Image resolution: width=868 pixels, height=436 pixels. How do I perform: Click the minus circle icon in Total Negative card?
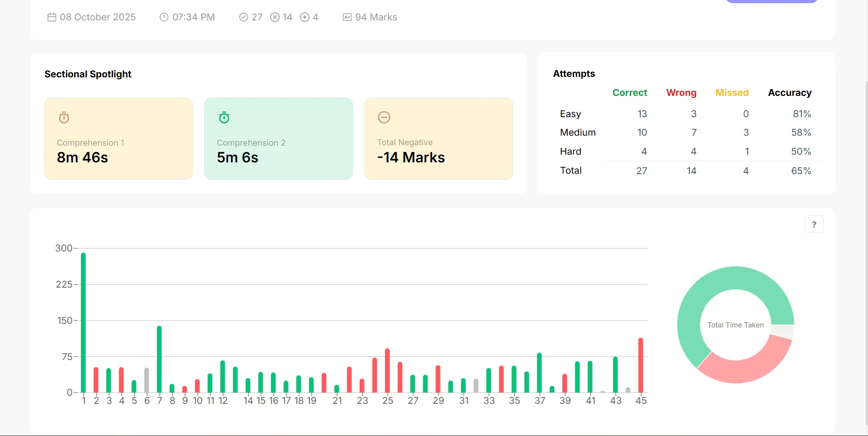384,117
